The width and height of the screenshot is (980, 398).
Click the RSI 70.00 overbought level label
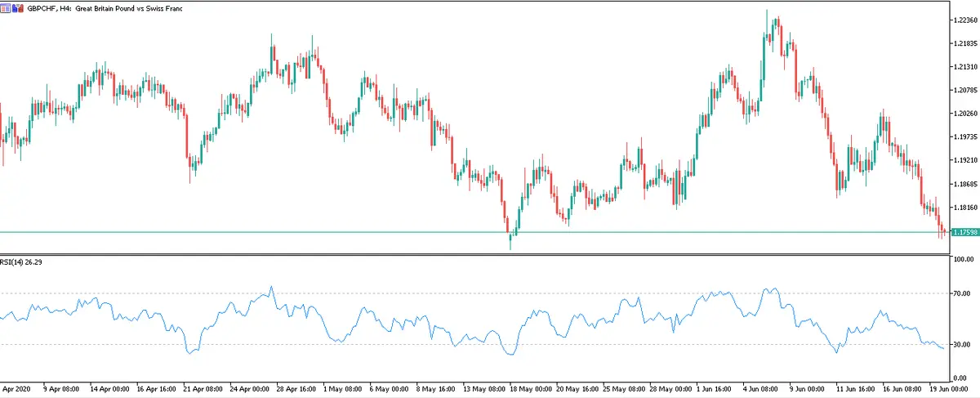coord(964,293)
